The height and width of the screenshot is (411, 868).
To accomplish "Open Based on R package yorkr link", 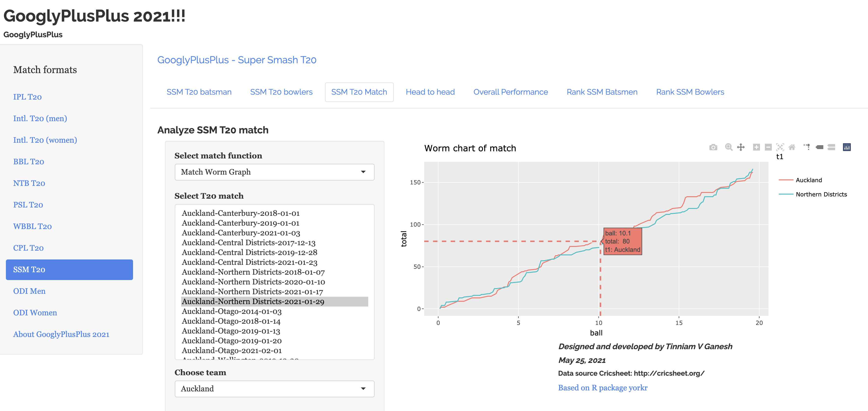I will (602, 388).
